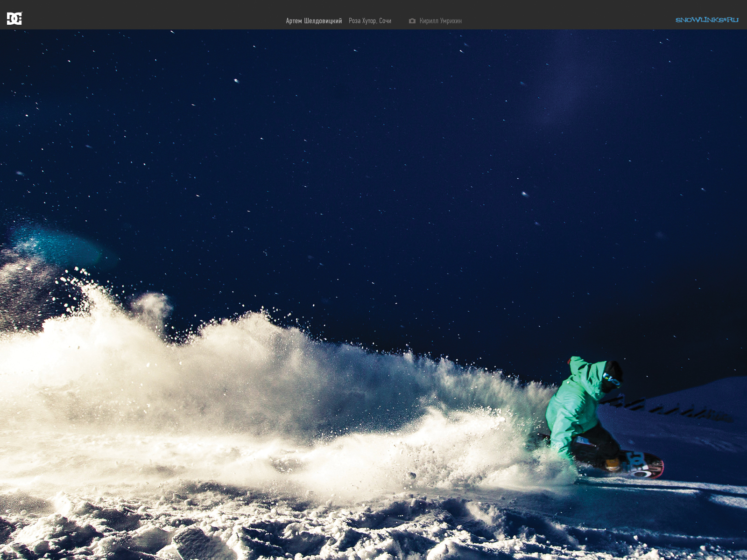Viewport: 747px width, 560px height.
Task: Select rider name 'Артем Шелдовицкий'
Action: (314, 21)
